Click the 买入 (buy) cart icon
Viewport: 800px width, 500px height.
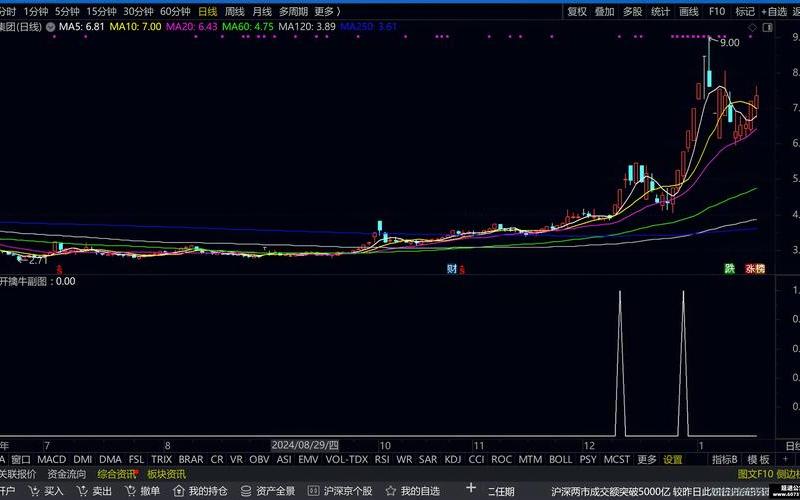coord(35,491)
